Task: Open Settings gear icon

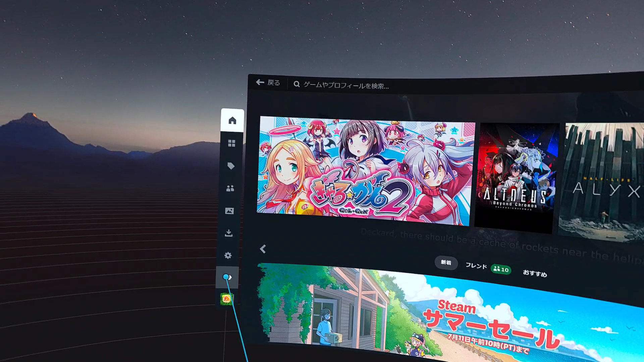Action: point(228,255)
